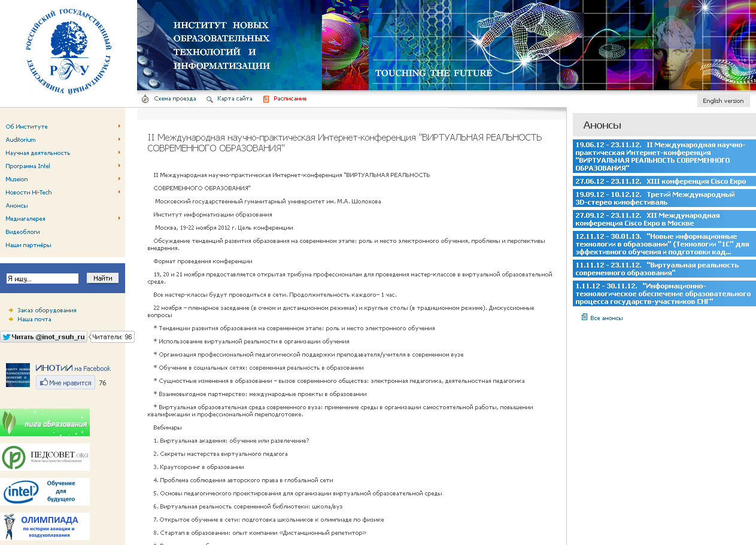Open the Расписание link
This screenshot has height=545, width=756.
[x=290, y=99]
